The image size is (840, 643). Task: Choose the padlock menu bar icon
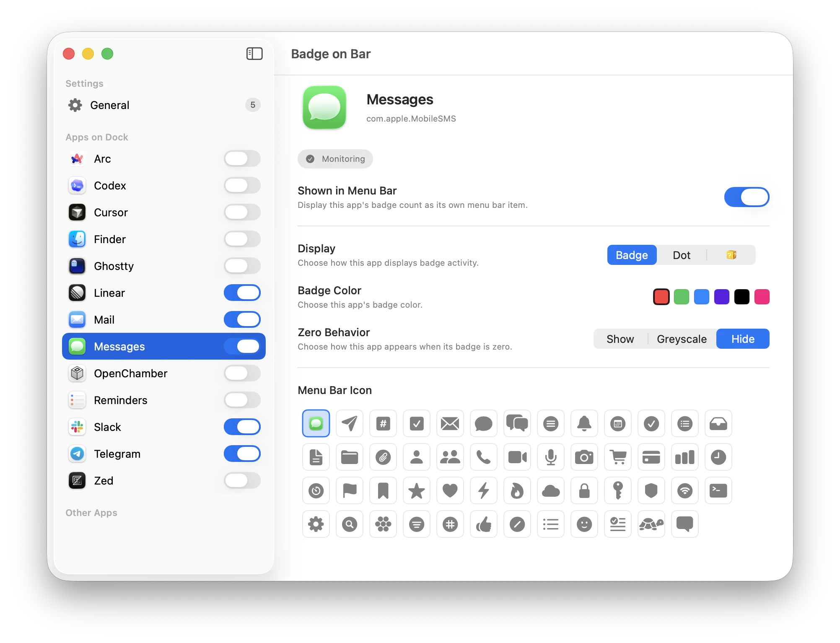(x=584, y=490)
